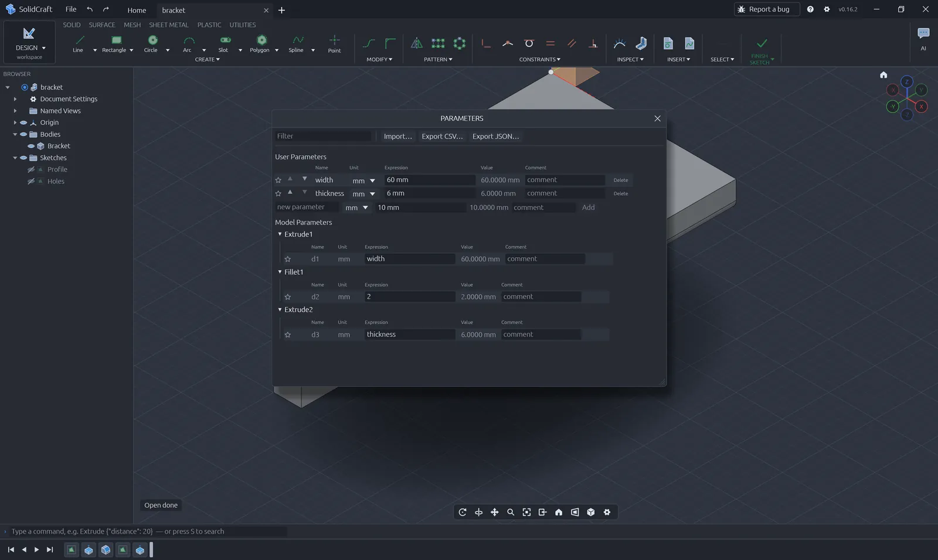Image resolution: width=938 pixels, height=560 pixels.
Task: Toggle visibility eye of Bracket body
Action: [x=31, y=146]
